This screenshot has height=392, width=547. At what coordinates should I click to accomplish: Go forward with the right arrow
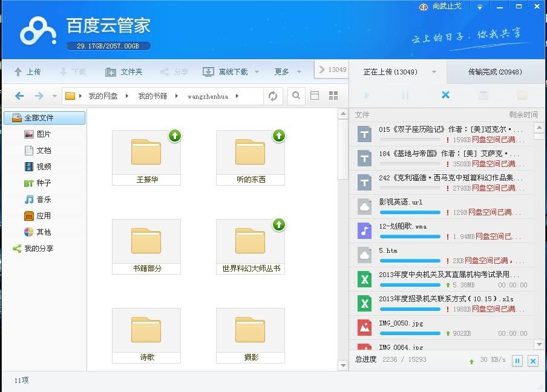click(x=39, y=96)
